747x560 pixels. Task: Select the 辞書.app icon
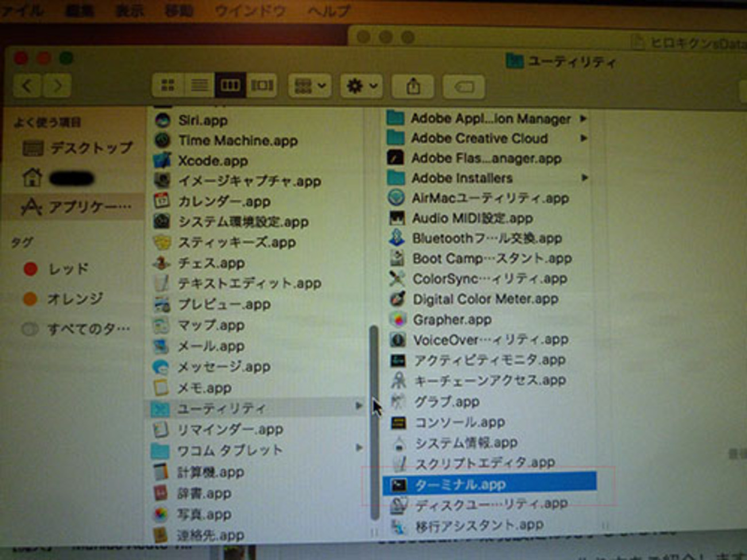(161, 493)
